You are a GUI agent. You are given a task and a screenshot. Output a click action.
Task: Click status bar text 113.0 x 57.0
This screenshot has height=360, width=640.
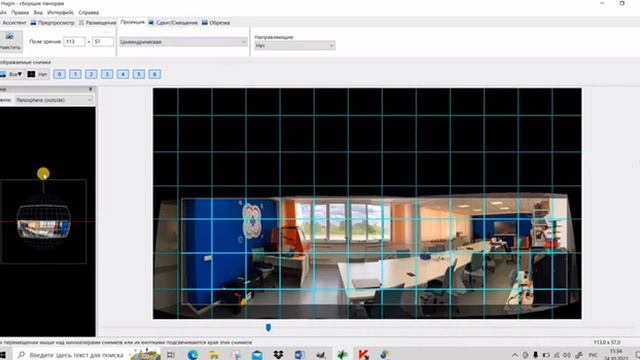607,342
